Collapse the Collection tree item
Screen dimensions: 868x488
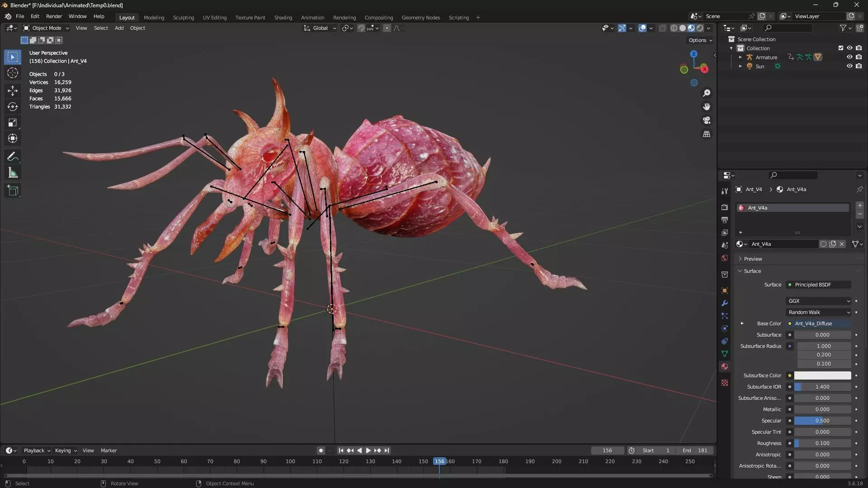(731, 48)
